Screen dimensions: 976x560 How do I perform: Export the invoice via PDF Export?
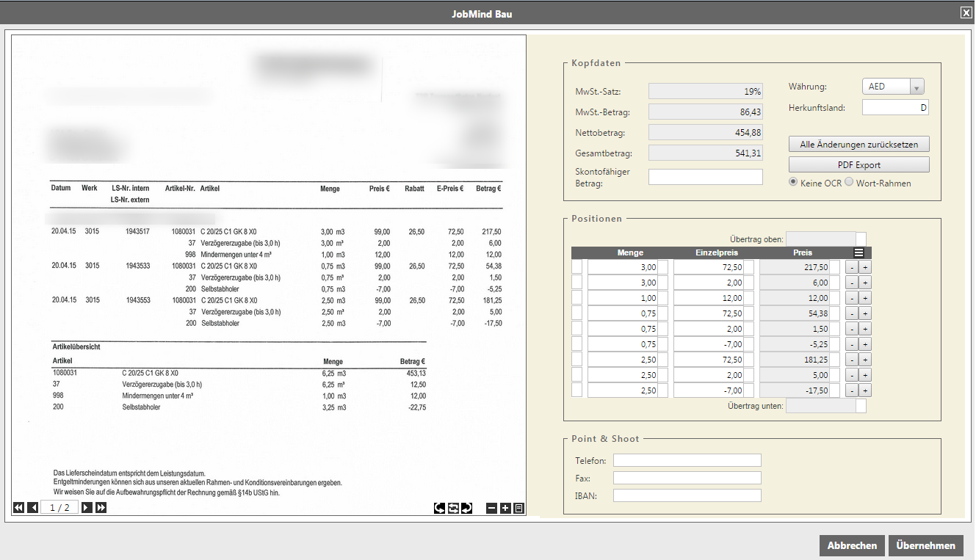(x=858, y=165)
